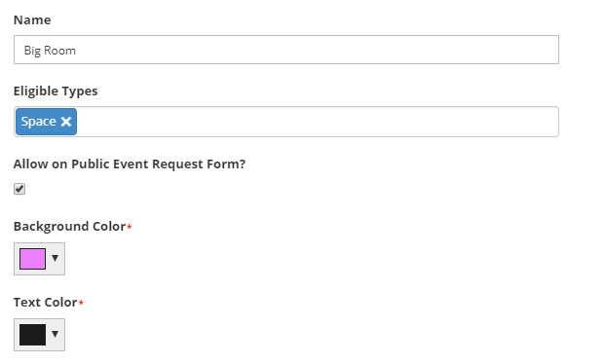Open the Text Color picker button
The height and width of the screenshot is (364, 605).
[39, 335]
